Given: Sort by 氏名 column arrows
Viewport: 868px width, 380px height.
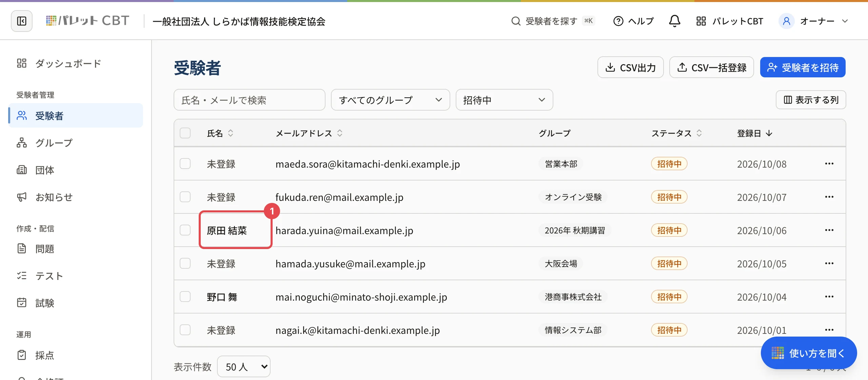Looking at the screenshot, I should click(x=231, y=133).
